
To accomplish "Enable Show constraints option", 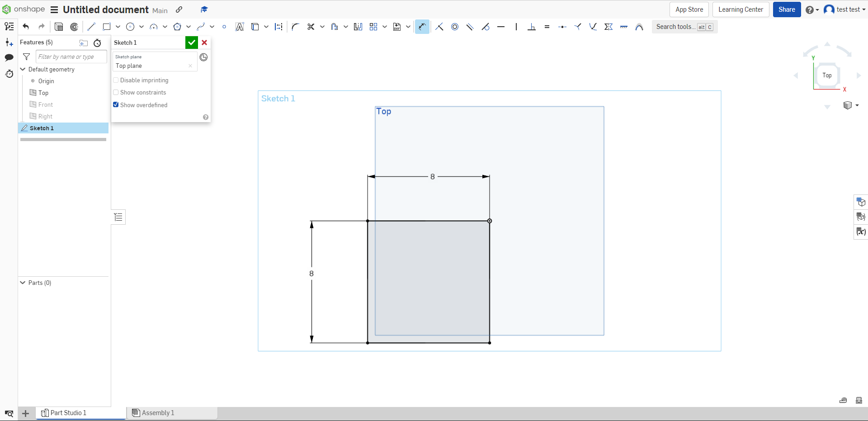I will click(x=116, y=92).
